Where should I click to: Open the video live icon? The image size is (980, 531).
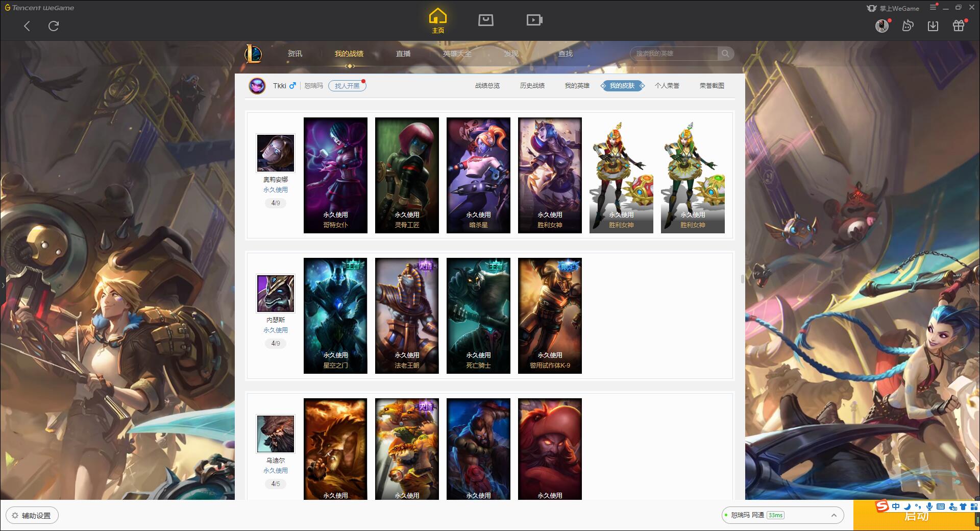(x=534, y=20)
